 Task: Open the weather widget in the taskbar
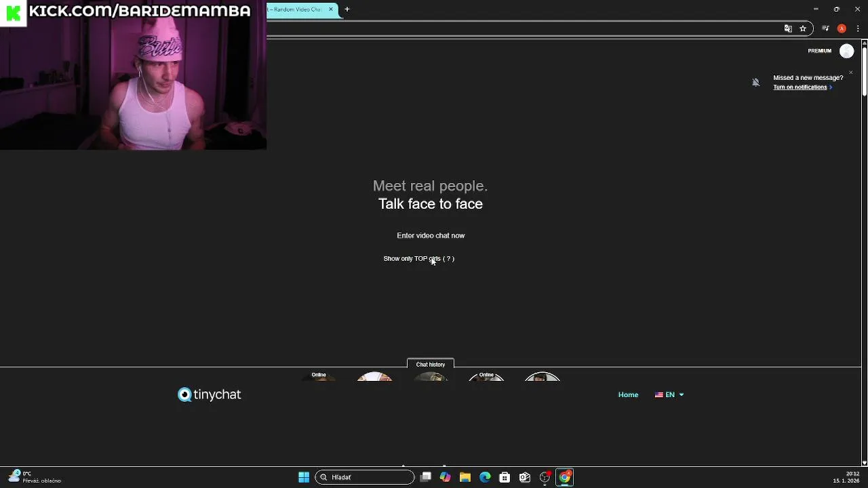click(x=35, y=477)
